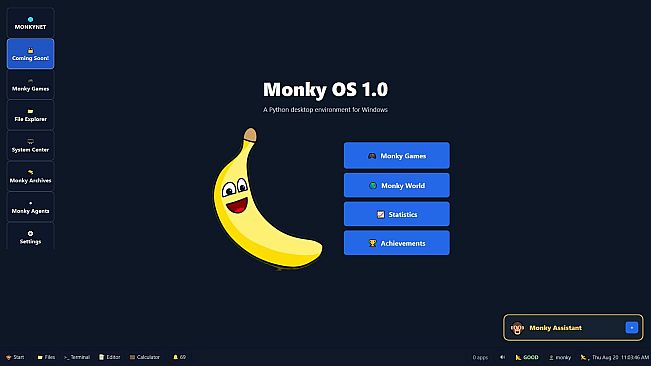Click the notification bell showing 69
The image size is (651, 366).
[x=179, y=357]
